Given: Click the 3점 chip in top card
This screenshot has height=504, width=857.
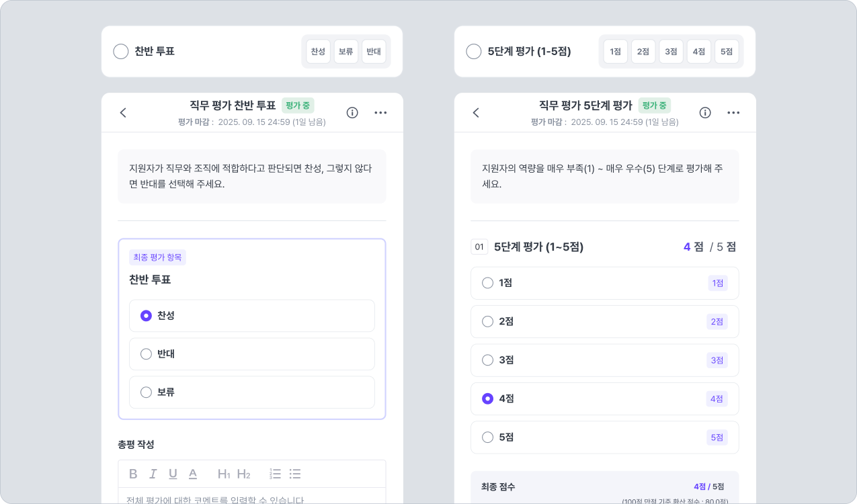Looking at the screenshot, I should [x=671, y=51].
